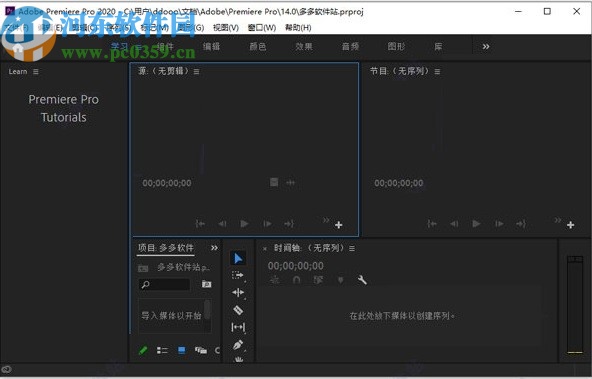Screen dimensions: 592x379
Task: Expand project panel tabs overflow chevron
Action: pos(214,248)
